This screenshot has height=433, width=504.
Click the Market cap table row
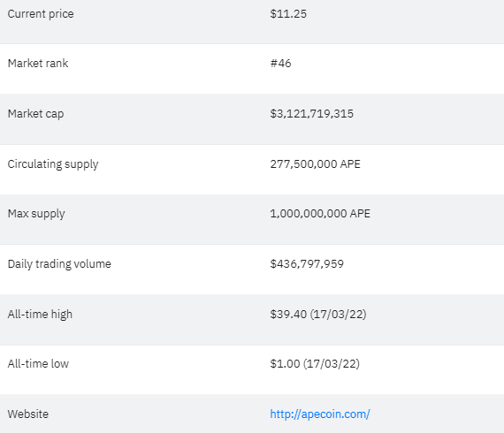252,119
